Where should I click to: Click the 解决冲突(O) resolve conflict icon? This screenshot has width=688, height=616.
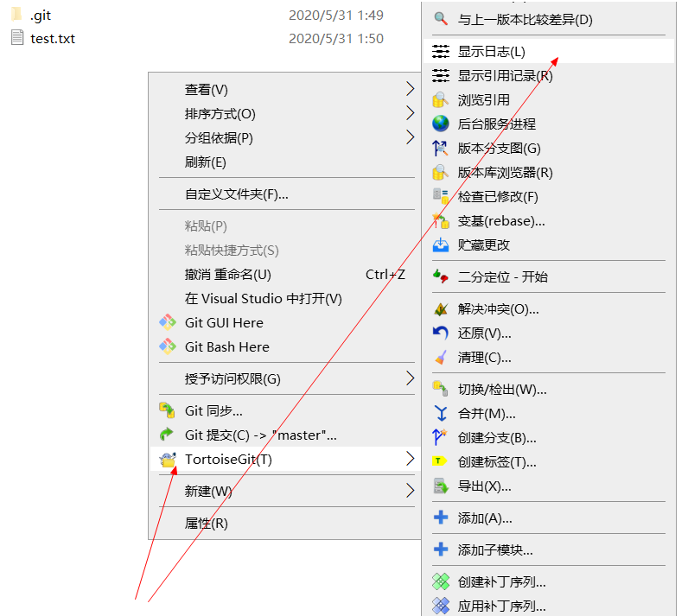click(x=441, y=309)
